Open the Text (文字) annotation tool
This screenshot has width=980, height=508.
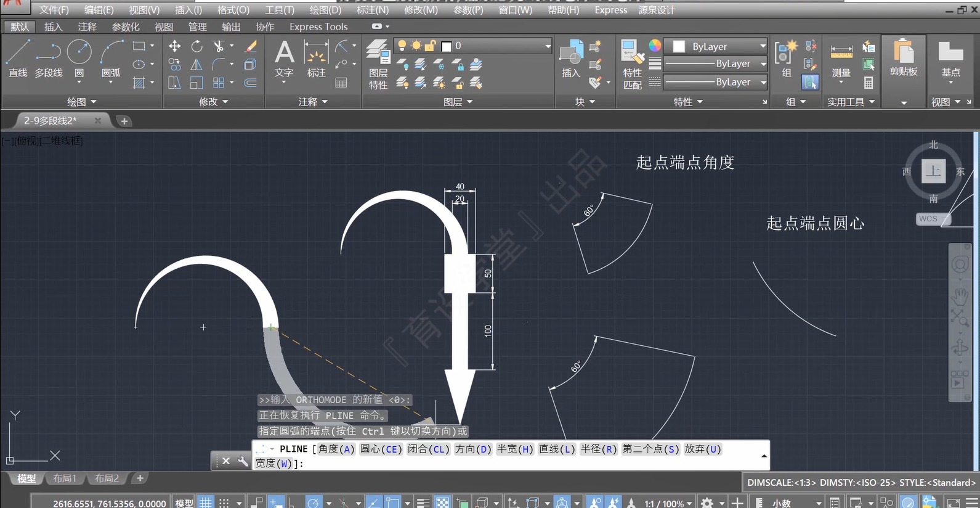pyautogui.click(x=284, y=59)
